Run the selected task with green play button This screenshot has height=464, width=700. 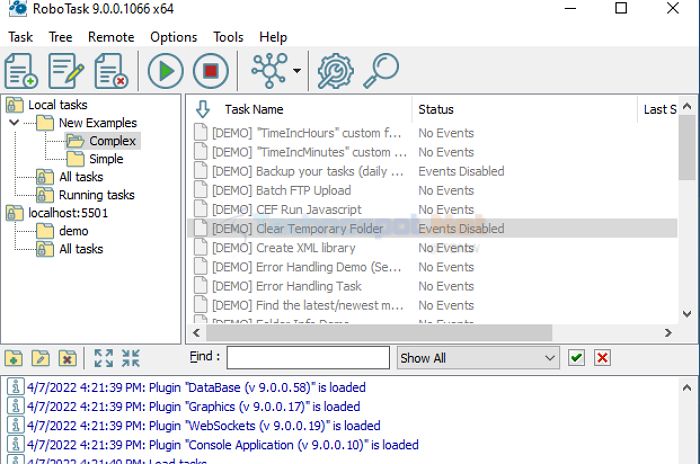pos(166,71)
